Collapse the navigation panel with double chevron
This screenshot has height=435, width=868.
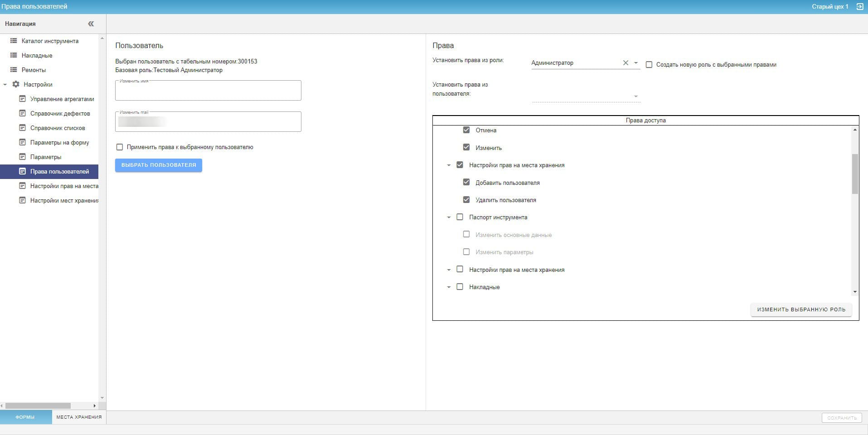[x=91, y=24]
